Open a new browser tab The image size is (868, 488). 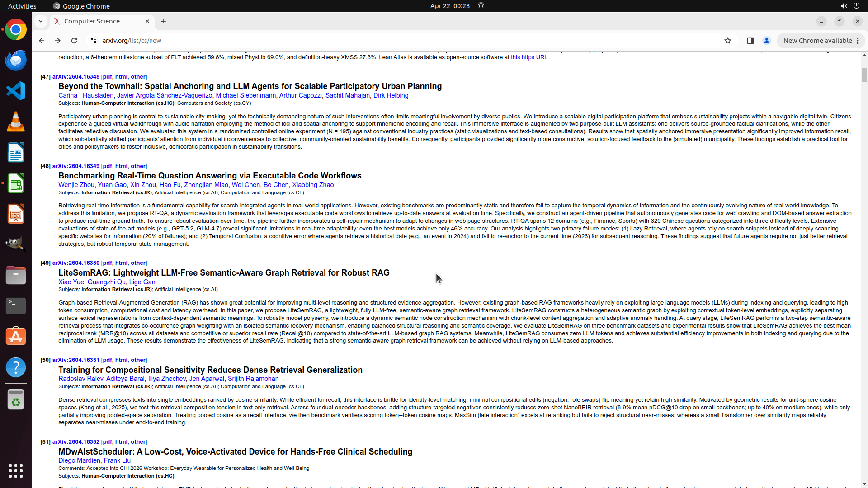click(x=164, y=21)
